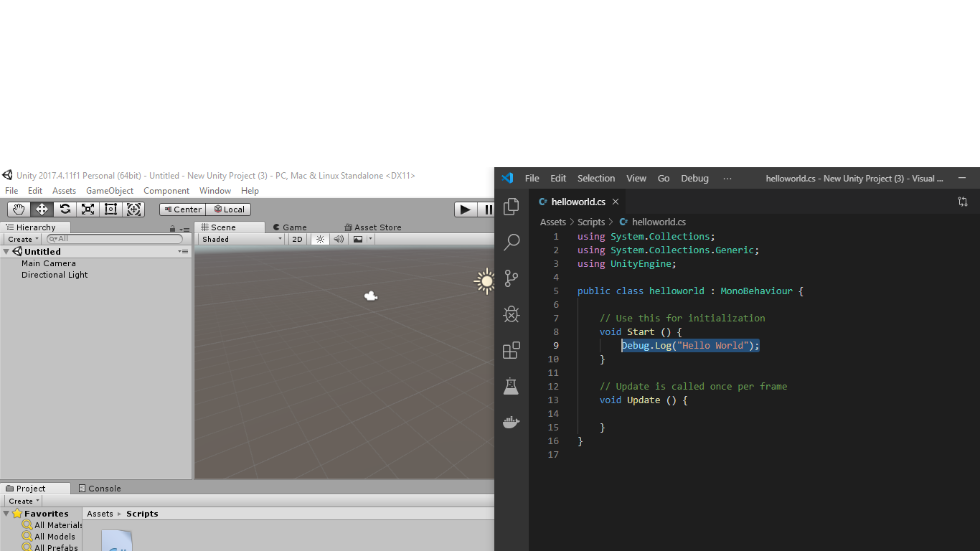The image size is (980, 551).
Task: Open VS Code's Go menu
Action: (x=664, y=179)
